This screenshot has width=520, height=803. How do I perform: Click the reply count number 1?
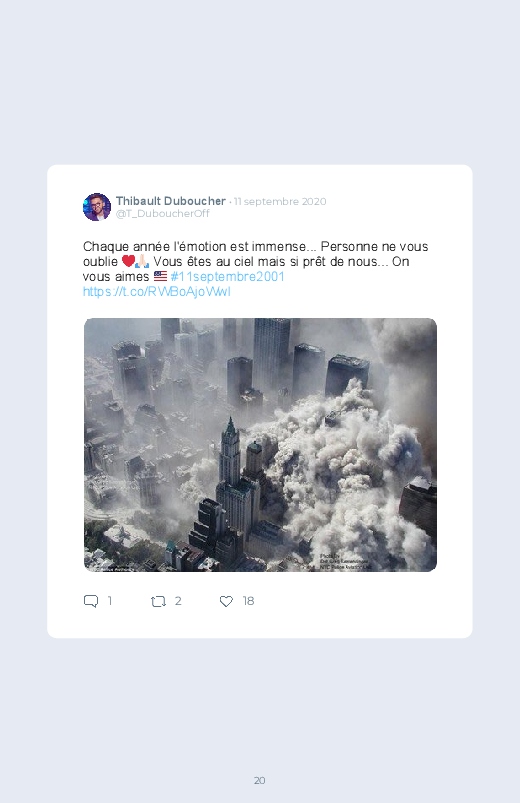(109, 601)
